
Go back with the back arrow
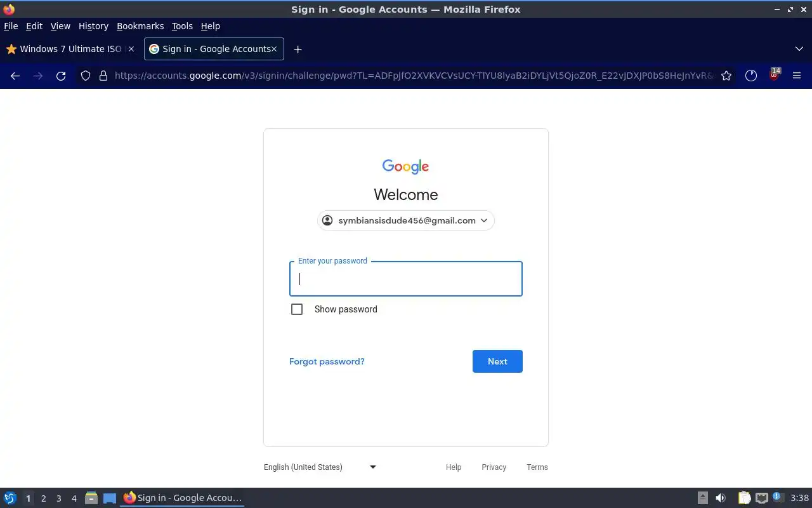(x=15, y=76)
